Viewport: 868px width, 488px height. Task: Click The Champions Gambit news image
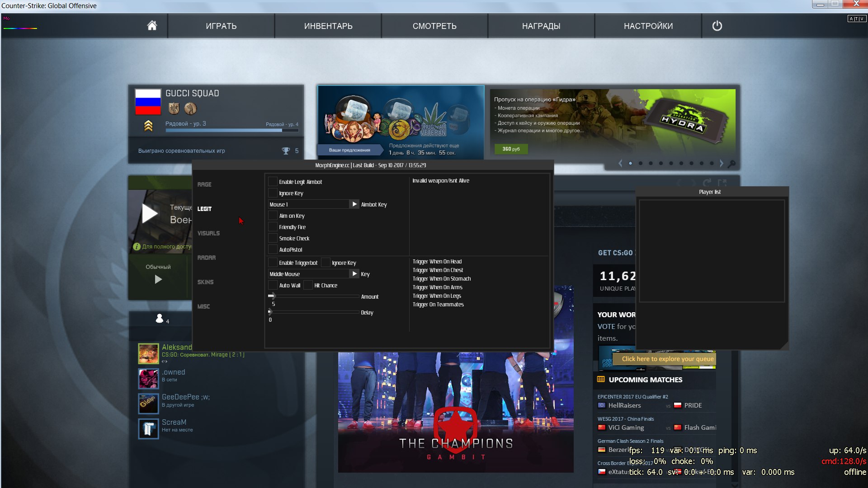[456, 412]
